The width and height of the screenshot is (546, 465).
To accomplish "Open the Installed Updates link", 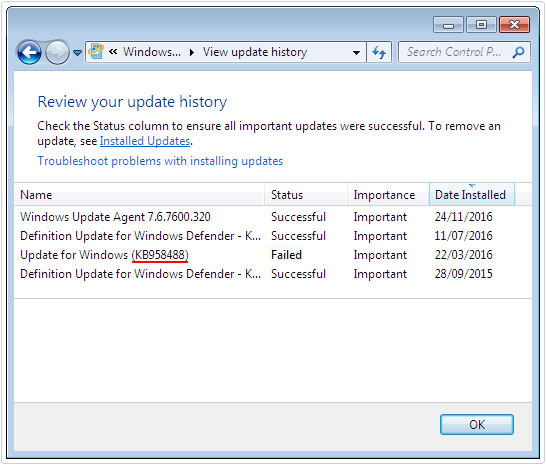I will (x=145, y=141).
